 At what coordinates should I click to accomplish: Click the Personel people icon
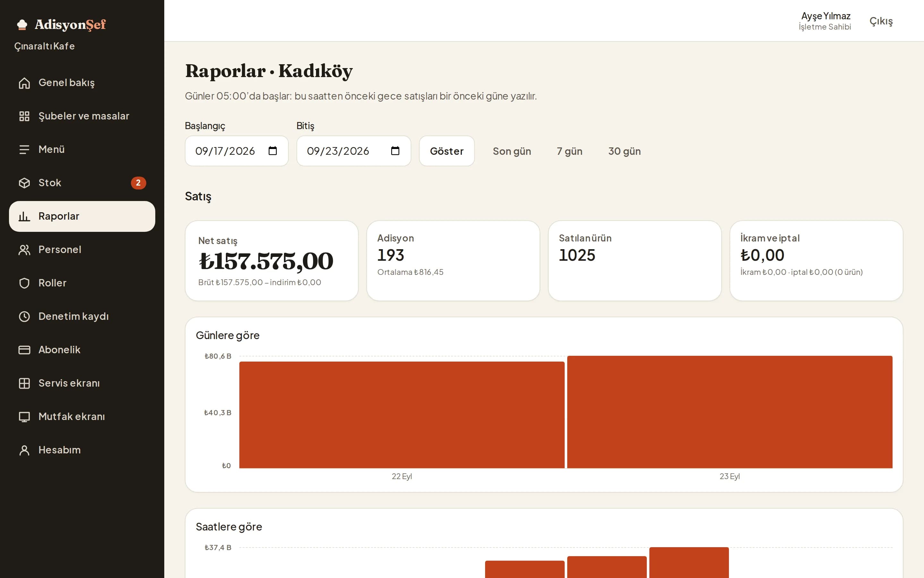(x=24, y=250)
